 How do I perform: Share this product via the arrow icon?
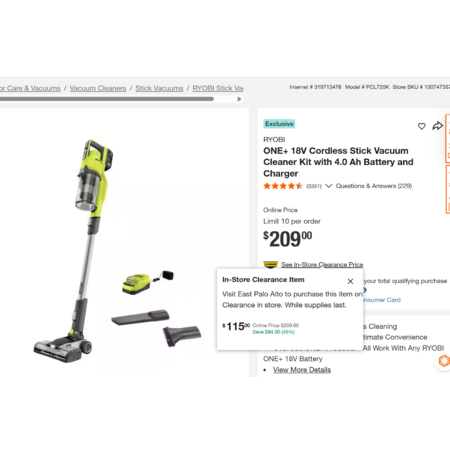[438, 126]
